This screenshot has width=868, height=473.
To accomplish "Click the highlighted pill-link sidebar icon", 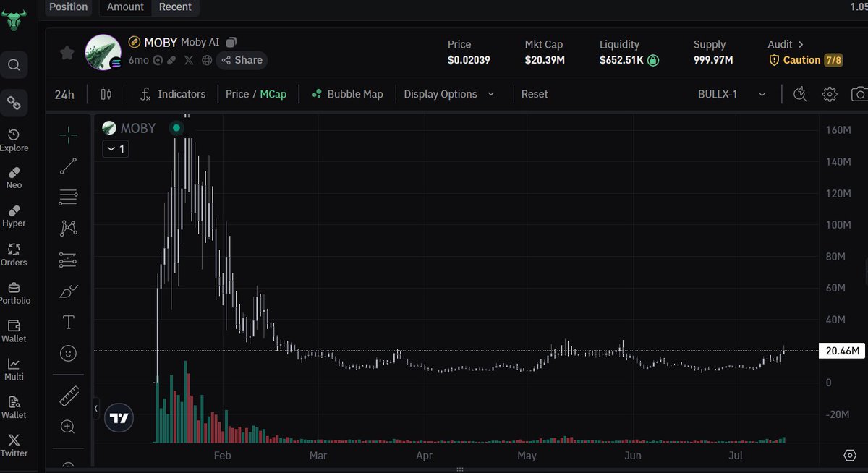I will point(14,103).
